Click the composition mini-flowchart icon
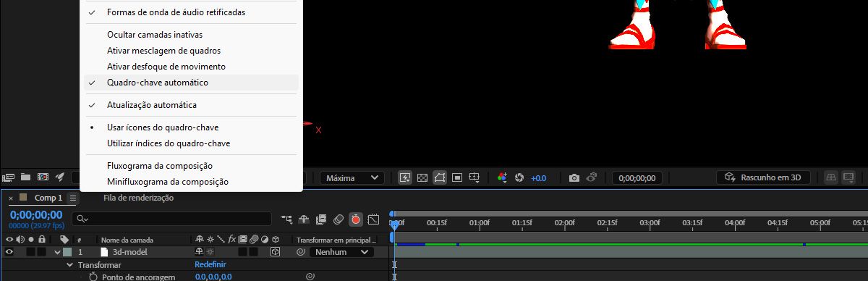Image resolution: width=868 pixels, height=281 pixels. click(x=286, y=219)
